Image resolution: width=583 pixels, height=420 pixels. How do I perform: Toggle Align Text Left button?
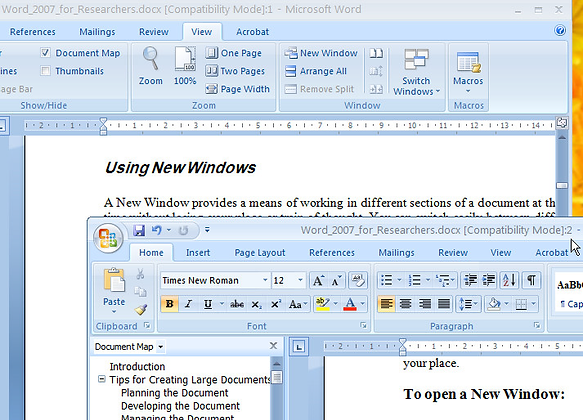point(386,304)
